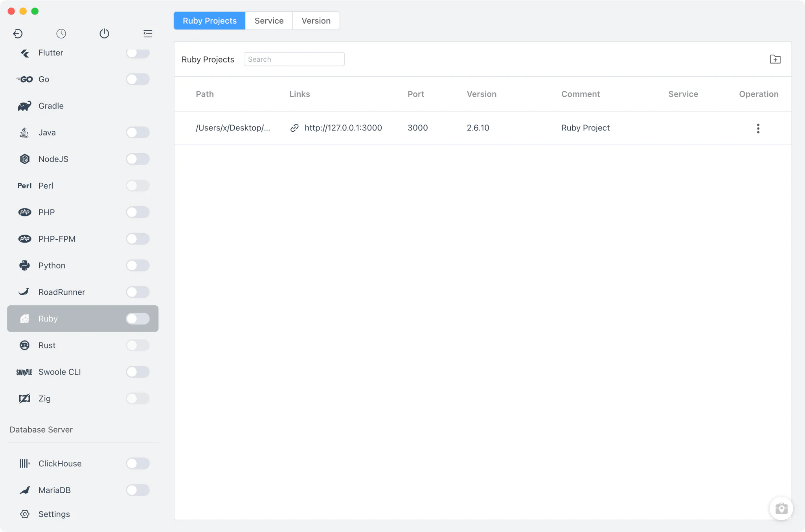The width and height of the screenshot is (805, 532).
Task: Add a new Ruby project folder
Action: point(775,59)
